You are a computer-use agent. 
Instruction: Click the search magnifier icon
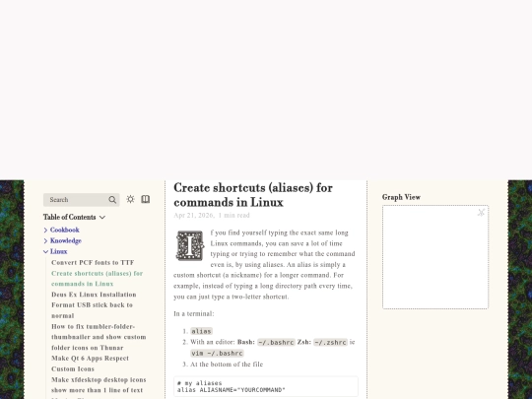tap(112, 199)
